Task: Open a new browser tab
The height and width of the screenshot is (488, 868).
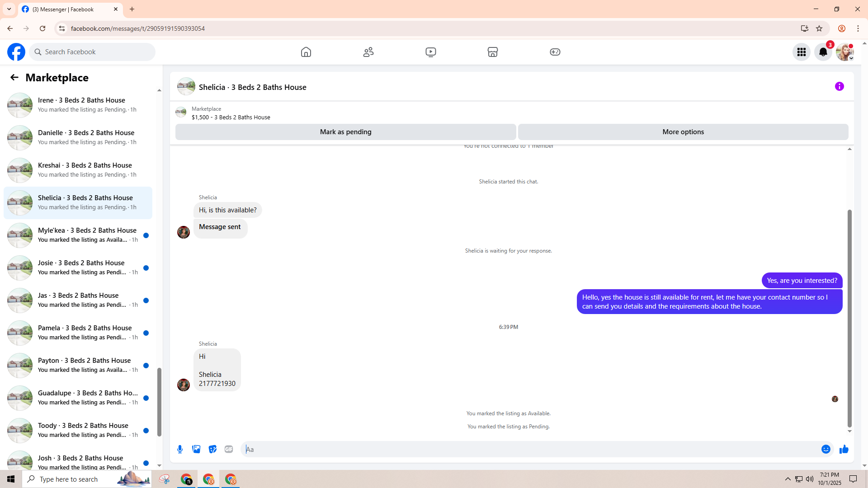Action: click(x=132, y=9)
